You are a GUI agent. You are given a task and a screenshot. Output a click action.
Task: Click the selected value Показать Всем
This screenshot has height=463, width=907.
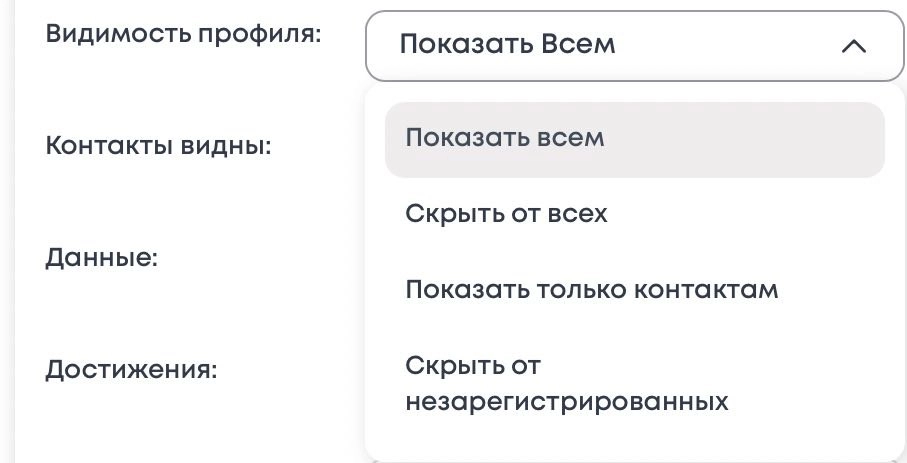point(507,45)
